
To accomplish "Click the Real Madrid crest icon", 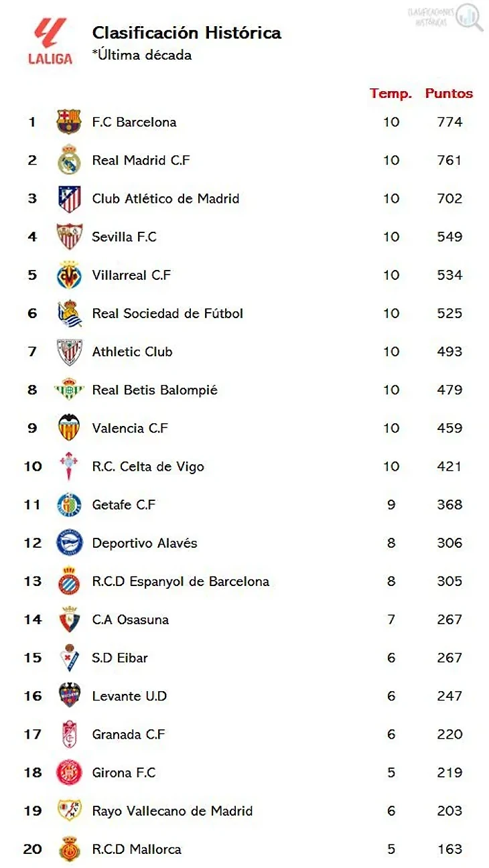I will point(69,160).
